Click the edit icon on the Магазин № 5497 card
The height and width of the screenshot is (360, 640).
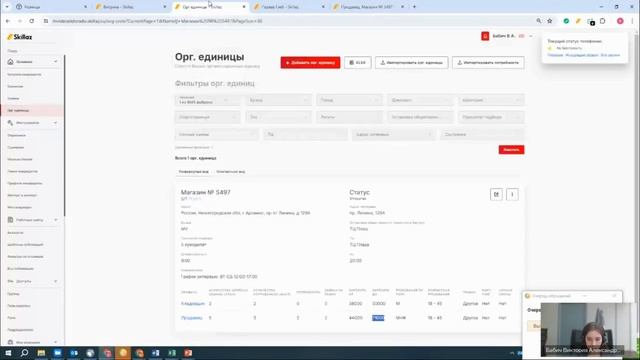(496, 194)
